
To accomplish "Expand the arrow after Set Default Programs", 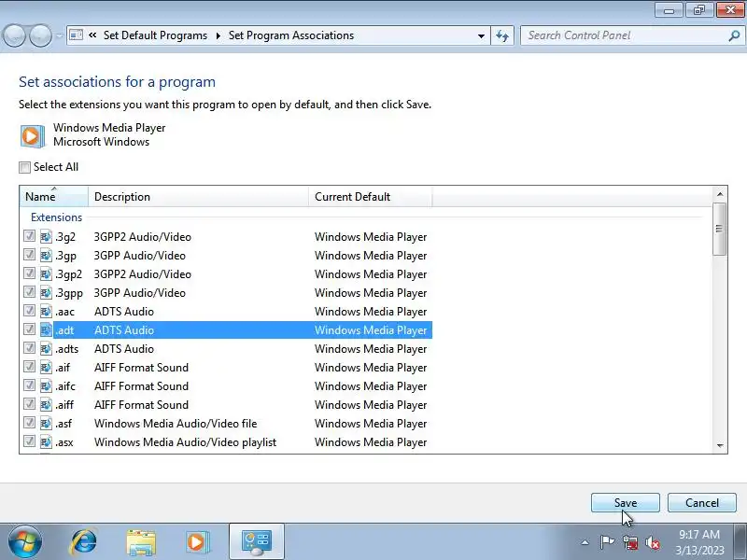I will pyautogui.click(x=218, y=35).
